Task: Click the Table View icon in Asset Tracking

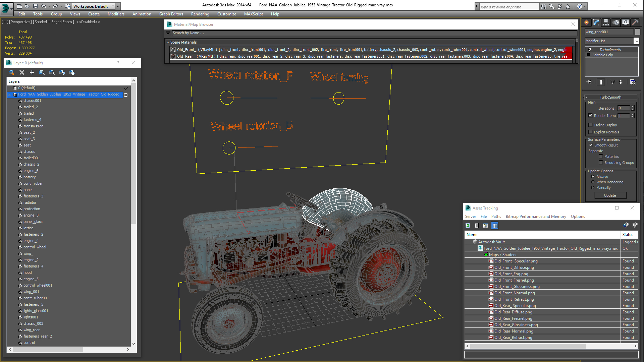Action: pos(495,226)
